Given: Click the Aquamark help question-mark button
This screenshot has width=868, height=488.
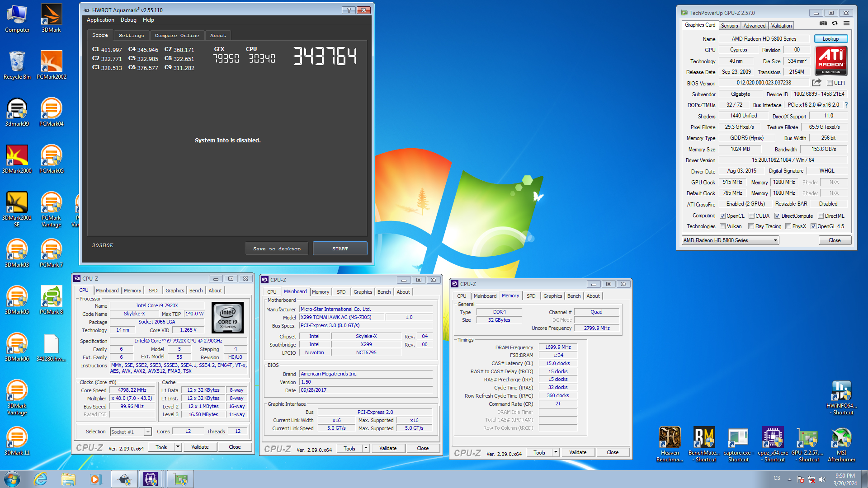Looking at the screenshot, I should click(349, 10).
